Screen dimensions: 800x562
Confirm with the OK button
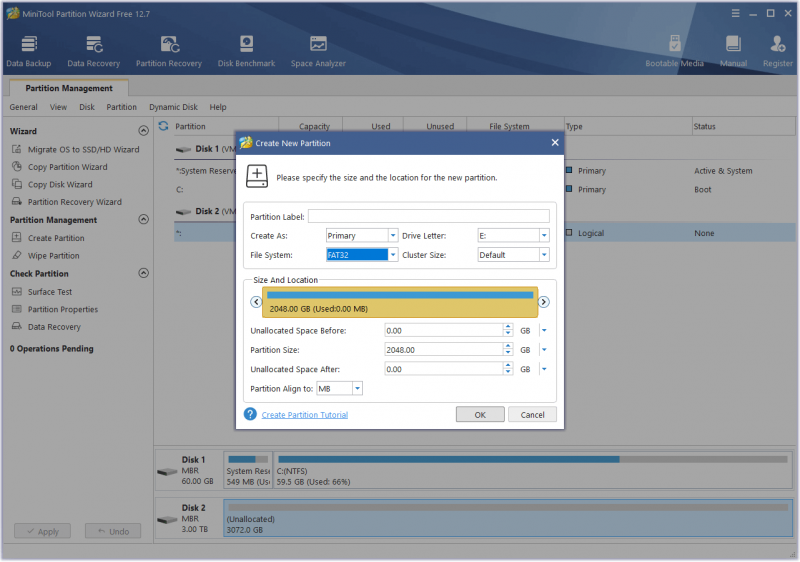(480, 415)
